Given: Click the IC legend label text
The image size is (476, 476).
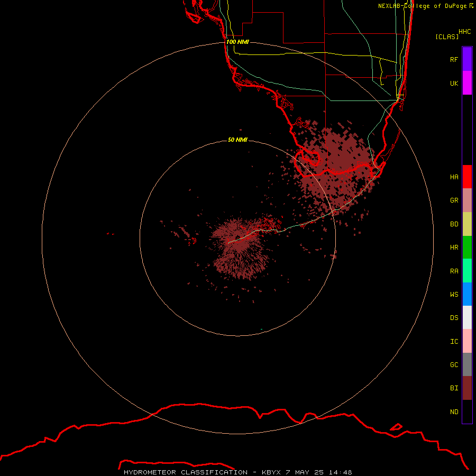Looking at the screenshot, I should [x=454, y=341].
